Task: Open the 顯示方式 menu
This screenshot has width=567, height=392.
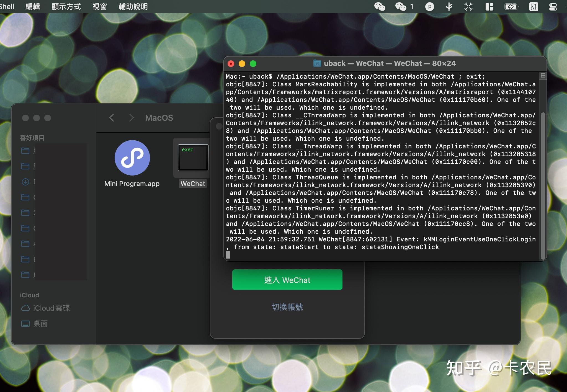Action: click(66, 6)
